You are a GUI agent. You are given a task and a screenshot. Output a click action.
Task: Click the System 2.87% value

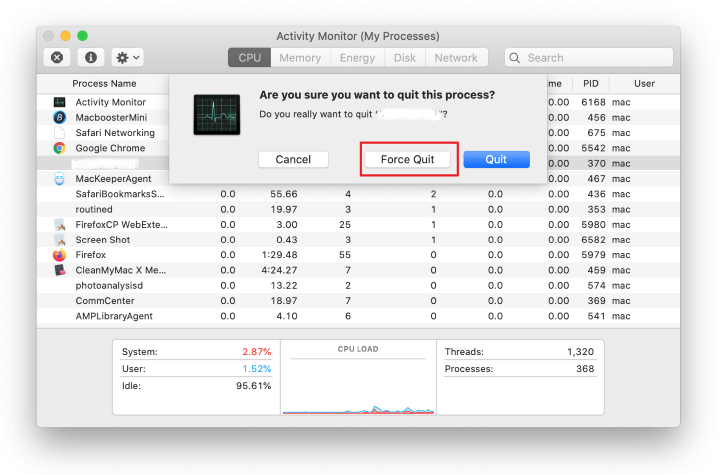coord(257,352)
